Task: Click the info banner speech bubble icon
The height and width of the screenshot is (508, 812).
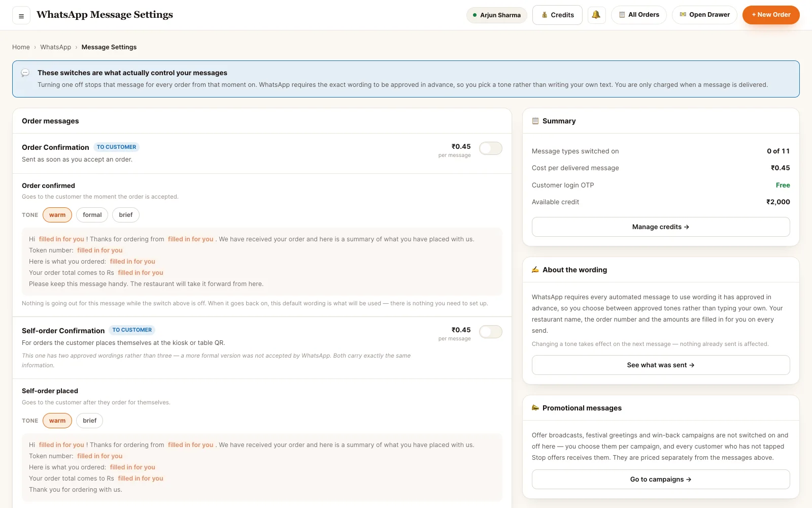Action: pyautogui.click(x=25, y=73)
